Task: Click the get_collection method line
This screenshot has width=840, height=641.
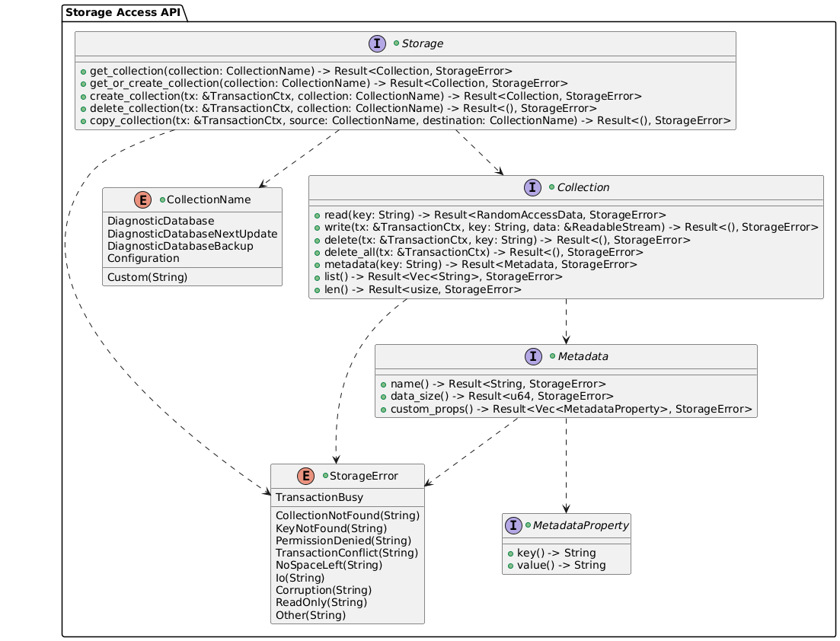Action: [301, 71]
